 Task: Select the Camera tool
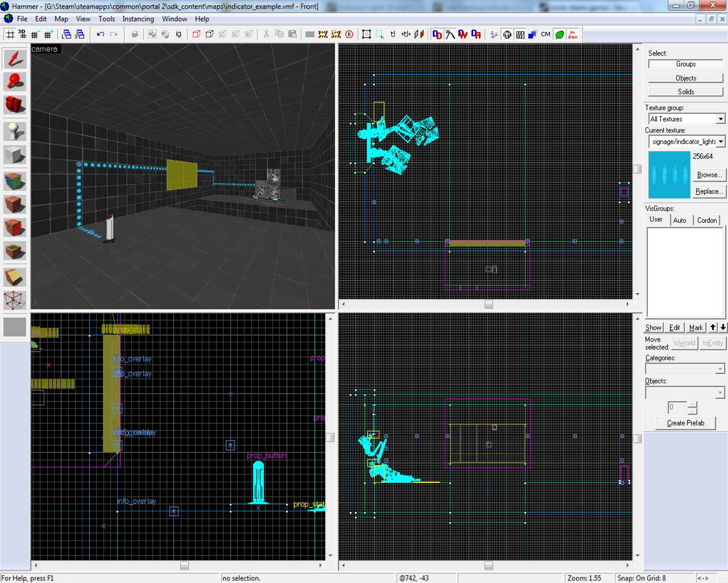pos(15,105)
